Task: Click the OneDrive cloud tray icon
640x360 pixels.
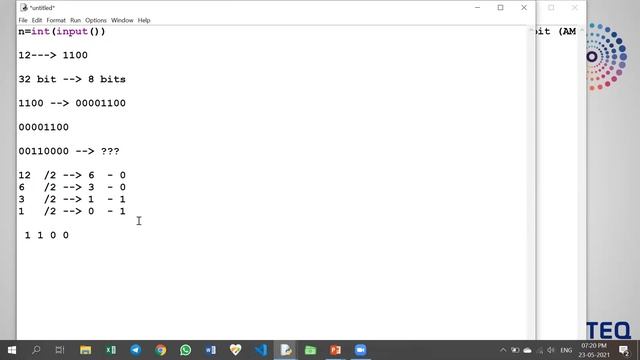Action: (x=527, y=350)
